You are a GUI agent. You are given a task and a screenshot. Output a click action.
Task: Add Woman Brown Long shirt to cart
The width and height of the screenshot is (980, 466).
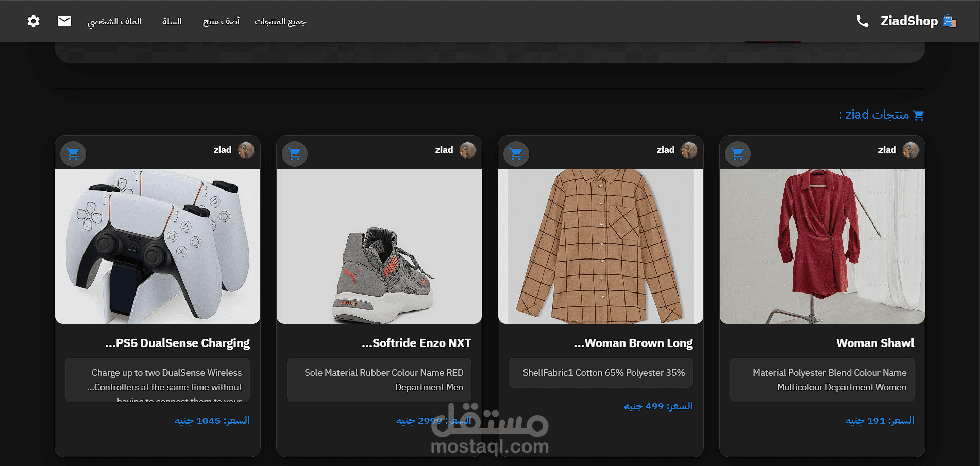point(516,153)
